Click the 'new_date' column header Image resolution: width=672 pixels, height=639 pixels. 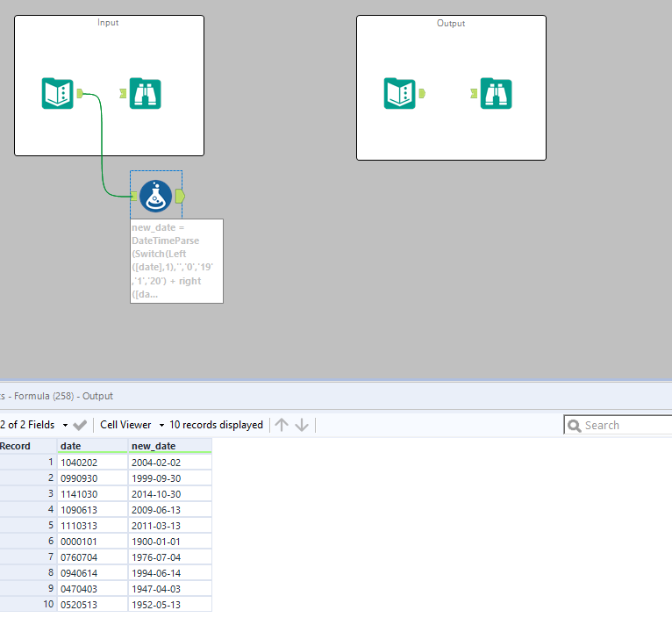tap(170, 446)
